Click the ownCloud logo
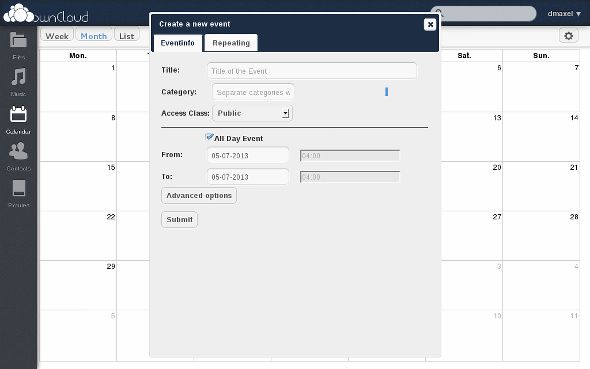590x369 pixels. coord(46,14)
